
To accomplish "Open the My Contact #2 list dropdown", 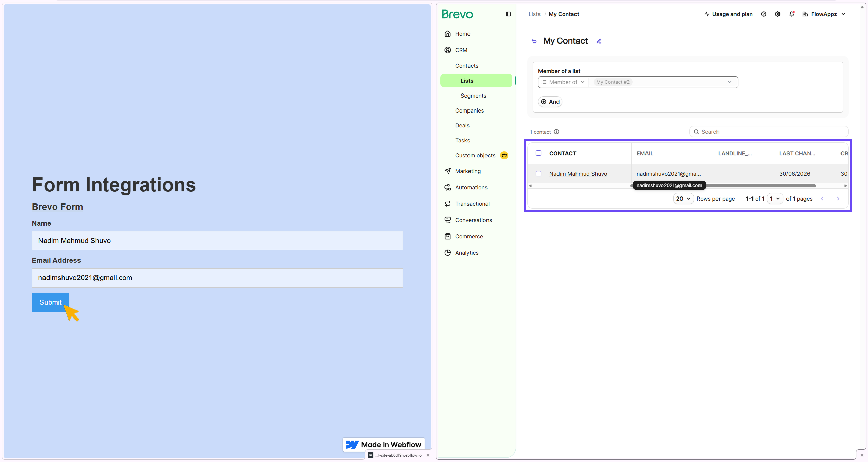I will 663,82.
